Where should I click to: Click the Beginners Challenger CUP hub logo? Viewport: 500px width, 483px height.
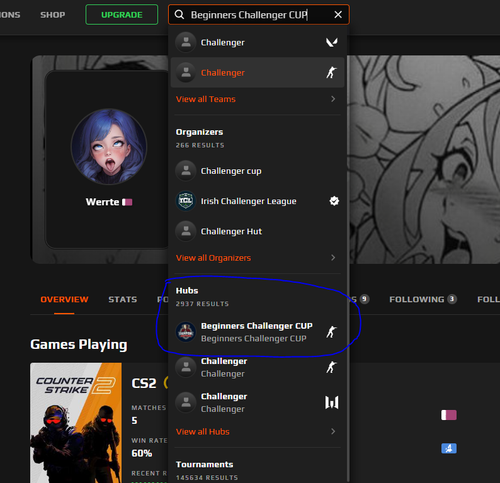tap(186, 332)
